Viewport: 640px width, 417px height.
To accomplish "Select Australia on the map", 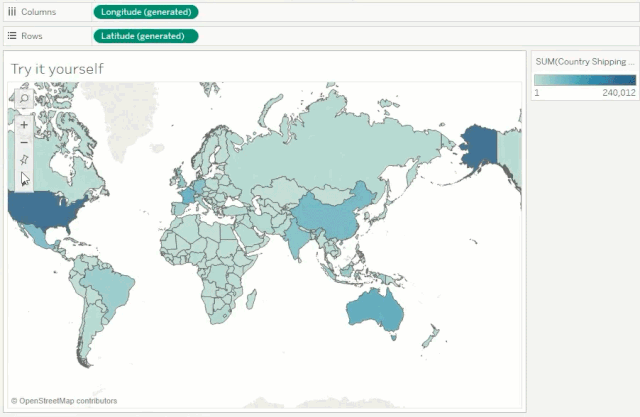I will [x=375, y=310].
